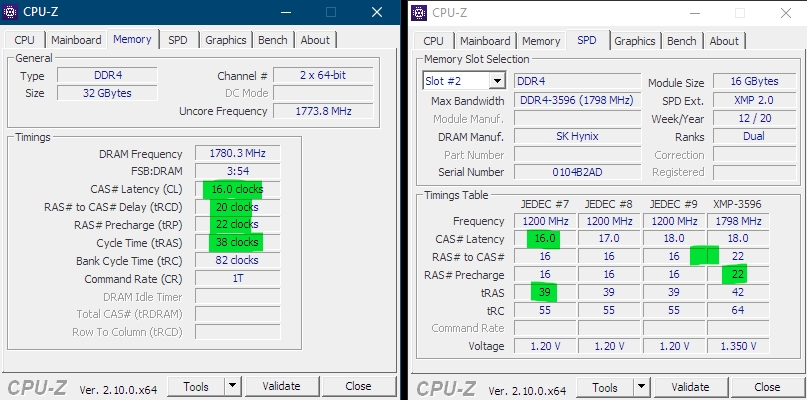
Task: Expand the Tools dropdown arrow in the left window
Action: [x=232, y=386]
